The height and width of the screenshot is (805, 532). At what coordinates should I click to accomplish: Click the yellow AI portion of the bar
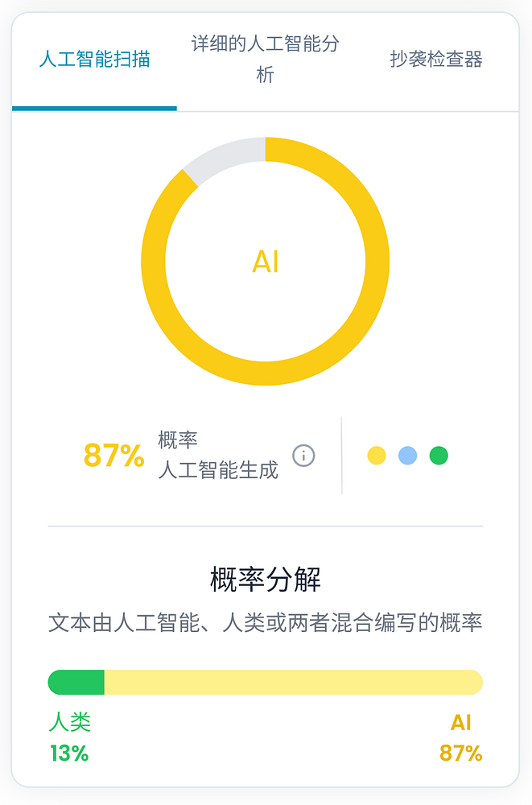293,683
